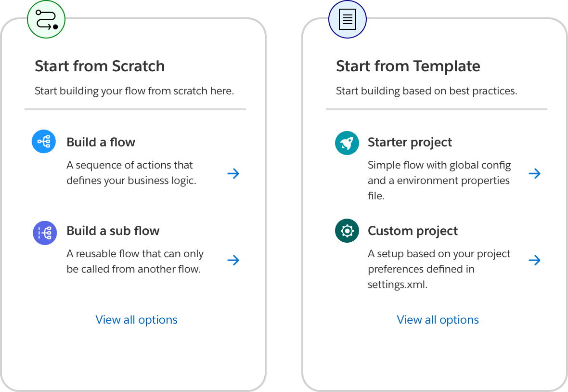The width and height of the screenshot is (568, 392).
Task: Click the green flow diagram icon
Action: click(x=46, y=19)
